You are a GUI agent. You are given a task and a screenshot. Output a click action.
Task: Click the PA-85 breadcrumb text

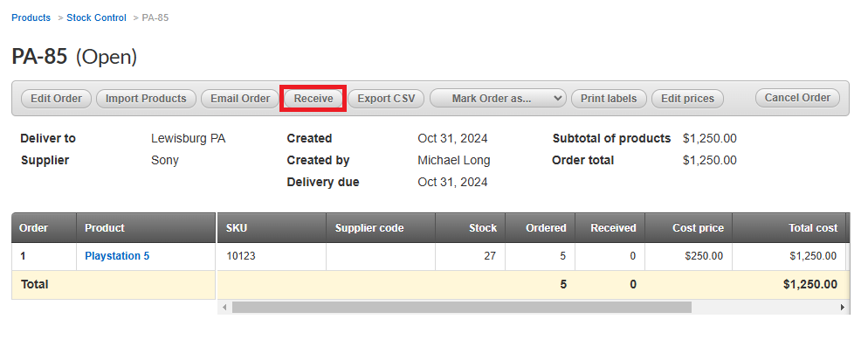tap(155, 17)
